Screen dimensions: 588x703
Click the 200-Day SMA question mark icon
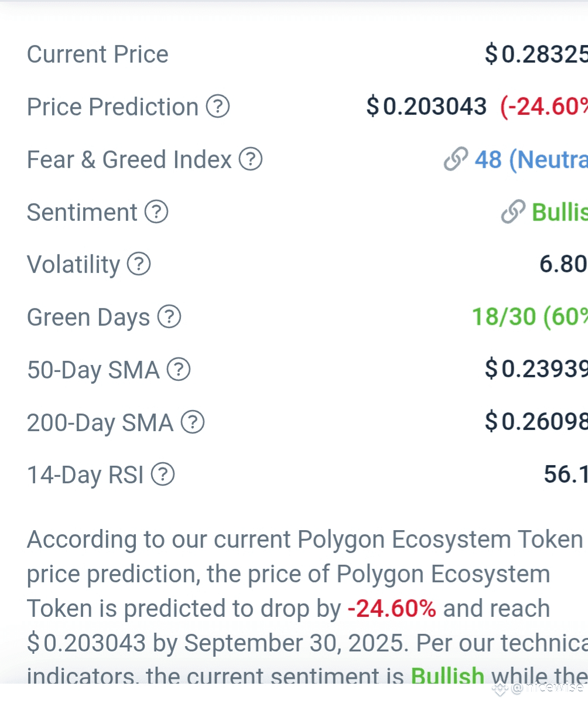click(193, 422)
